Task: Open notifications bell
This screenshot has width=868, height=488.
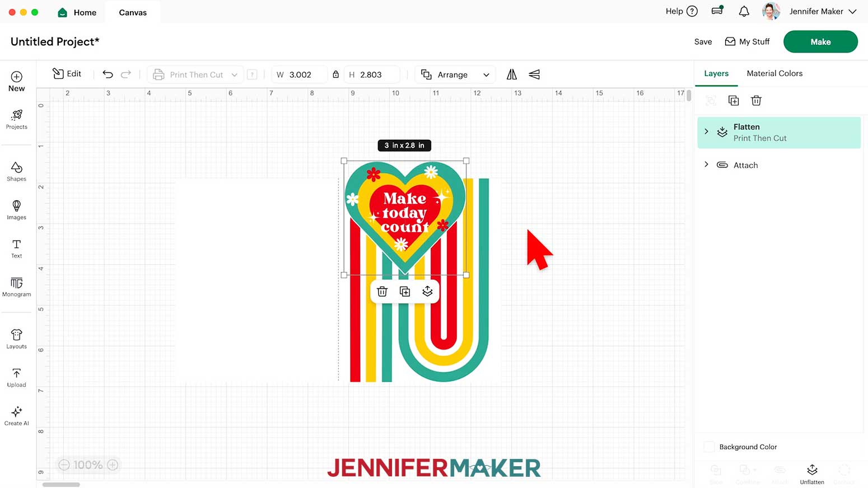Action: [744, 11]
